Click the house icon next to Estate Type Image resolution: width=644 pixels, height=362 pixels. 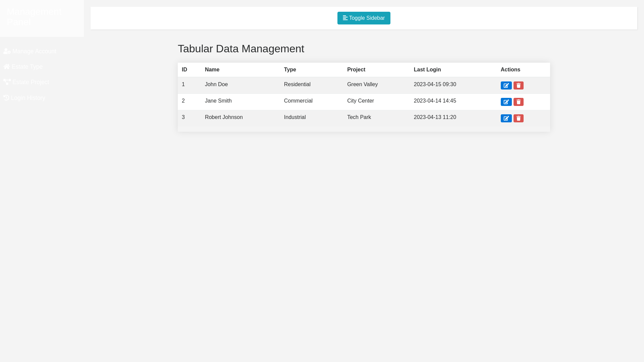point(7,66)
